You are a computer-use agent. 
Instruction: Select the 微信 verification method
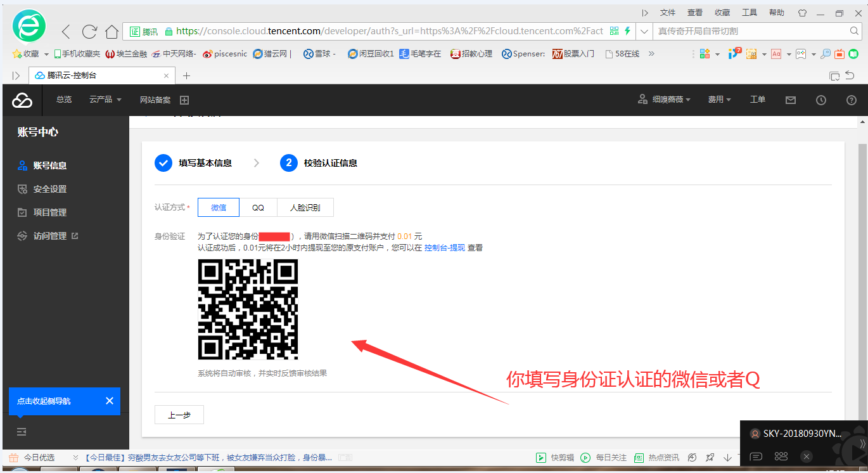click(219, 207)
